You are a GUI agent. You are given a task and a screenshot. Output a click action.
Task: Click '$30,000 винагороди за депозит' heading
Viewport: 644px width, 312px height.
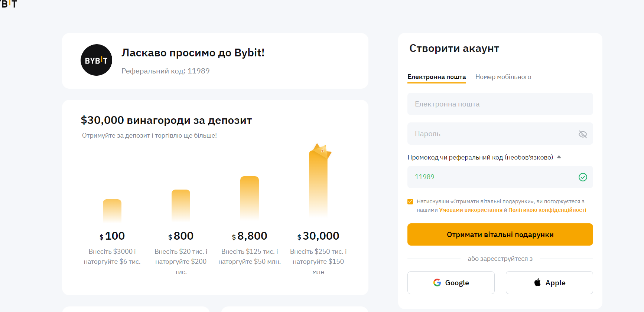(x=166, y=120)
